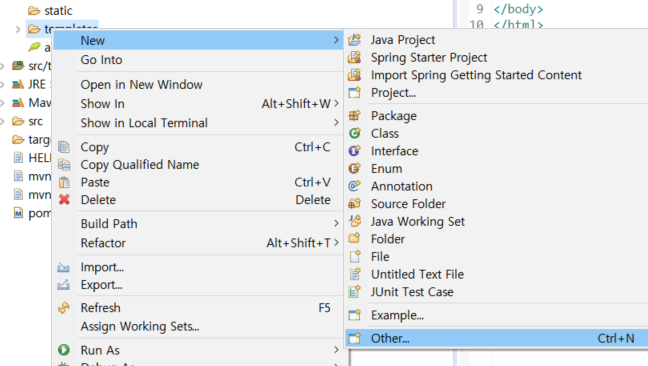Click the F5 shortcut next to Refresh
This screenshot has width=648, height=366.
[324, 308]
